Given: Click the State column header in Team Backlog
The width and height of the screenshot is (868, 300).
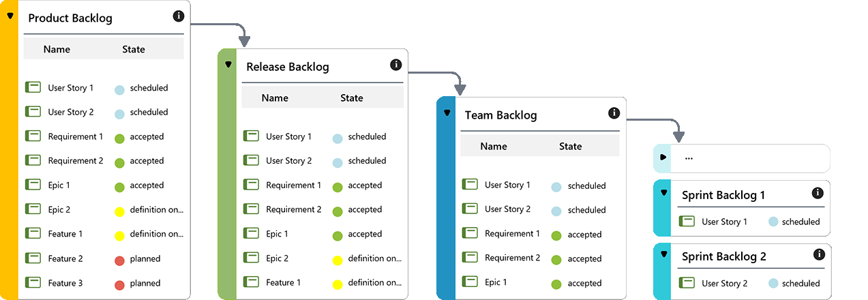Looking at the screenshot, I should 570,146.
